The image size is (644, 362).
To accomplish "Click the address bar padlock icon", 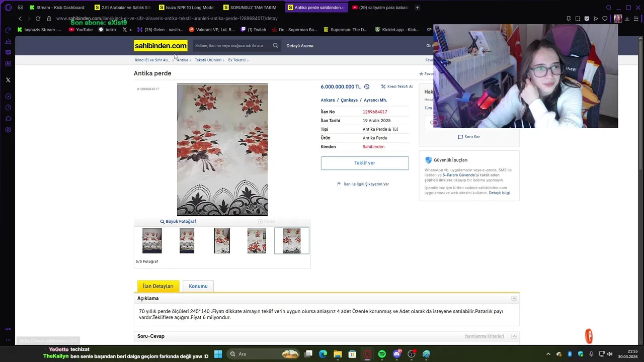I will coord(49,19).
